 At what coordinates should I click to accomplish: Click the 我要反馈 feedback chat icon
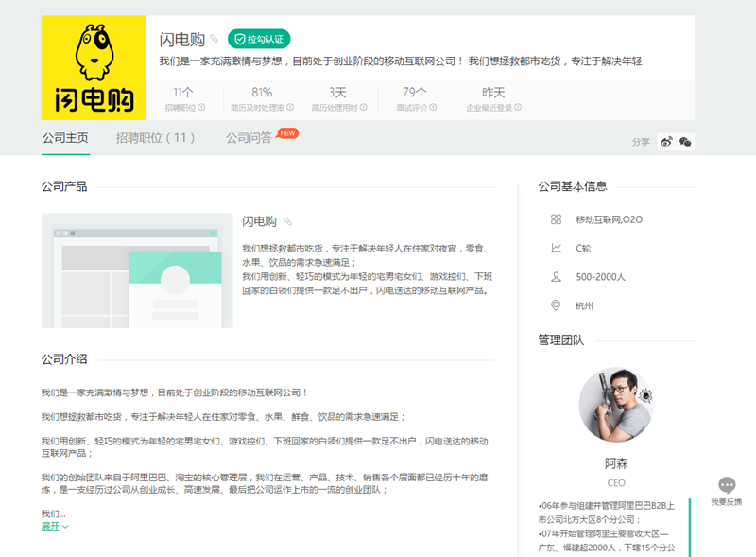727,485
